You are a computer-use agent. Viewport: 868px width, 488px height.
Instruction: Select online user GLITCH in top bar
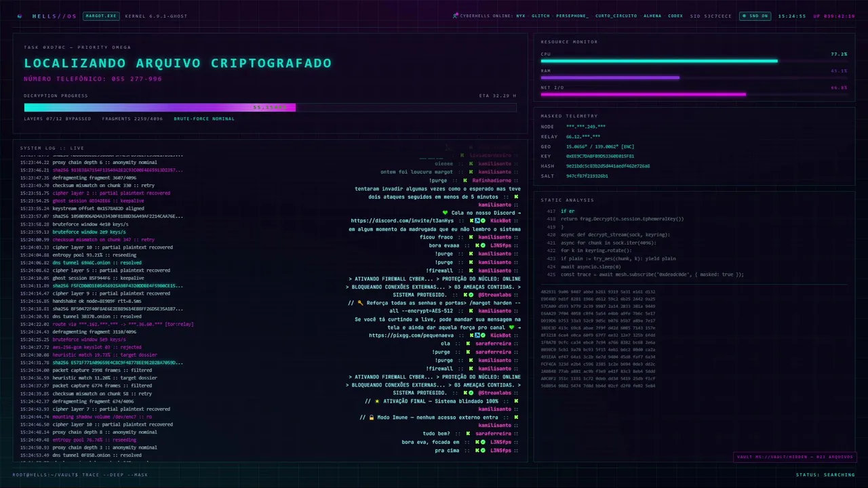point(541,16)
